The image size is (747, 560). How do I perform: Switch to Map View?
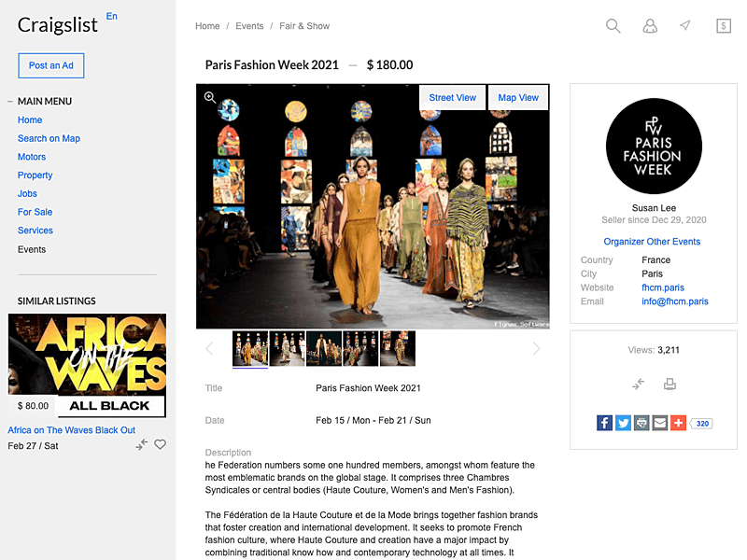[518, 98]
